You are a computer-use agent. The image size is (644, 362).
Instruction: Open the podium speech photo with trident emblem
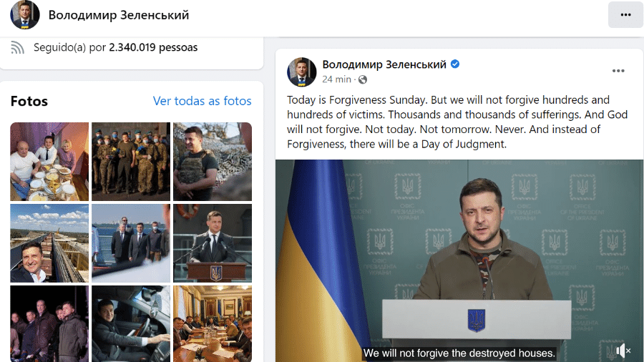coord(213,243)
